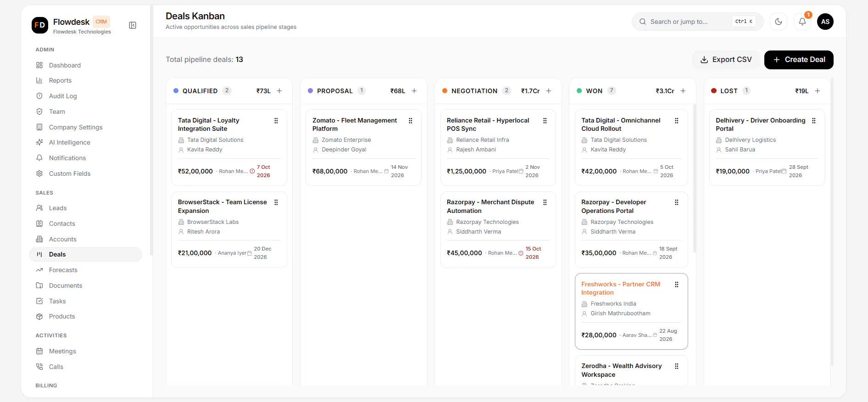
Task: Open options for Tata Digital Omnichannel card
Action: tap(677, 121)
